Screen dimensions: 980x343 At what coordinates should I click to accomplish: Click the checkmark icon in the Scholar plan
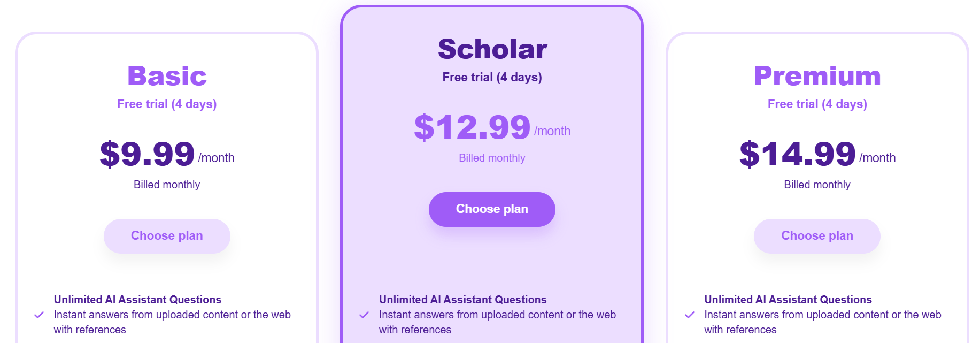tap(364, 315)
